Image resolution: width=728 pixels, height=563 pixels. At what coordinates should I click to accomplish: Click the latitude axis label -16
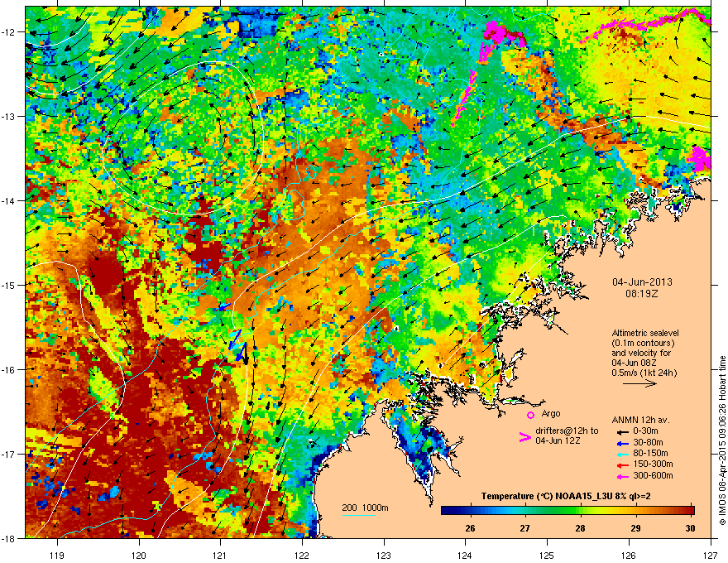pyautogui.click(x=9, y=370)
